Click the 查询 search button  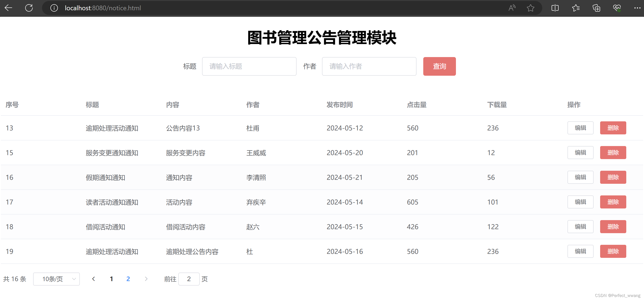[x=439, y=66]
